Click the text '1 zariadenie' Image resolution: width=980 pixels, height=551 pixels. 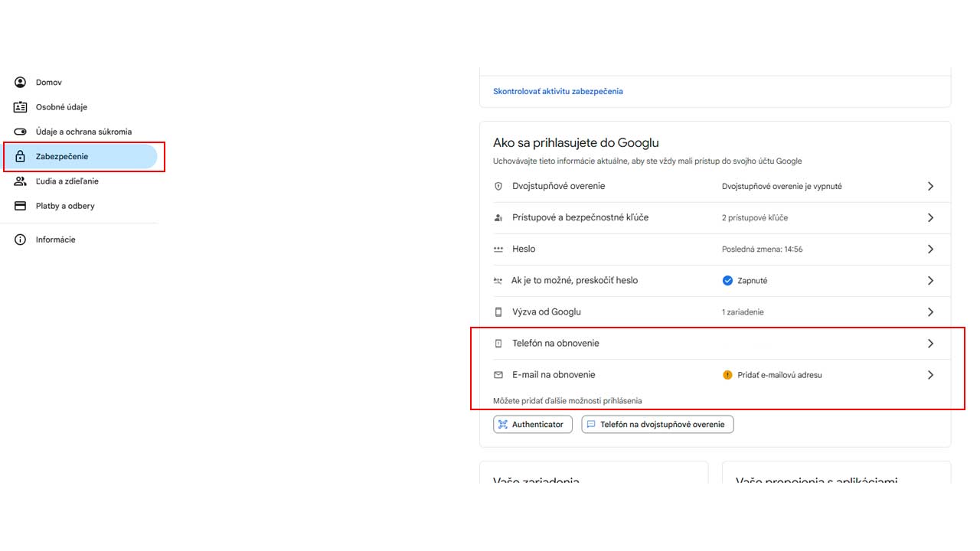(743, 312)
